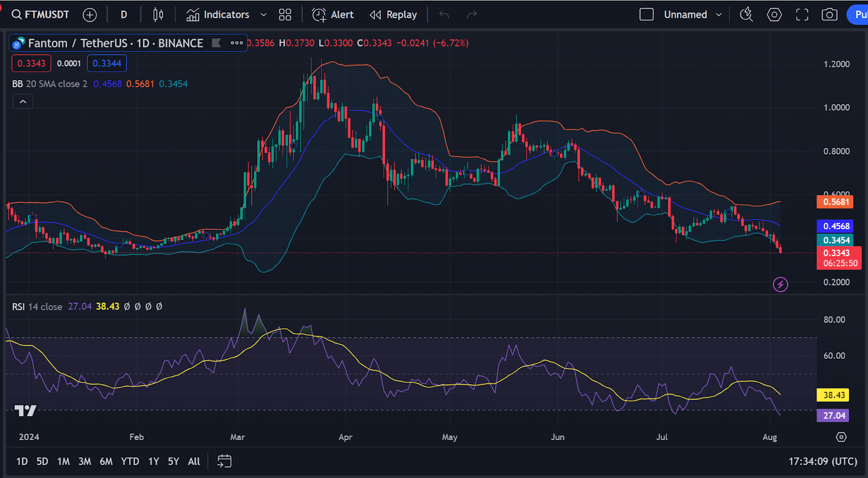
Task: Create a new Alert
Action: click(333, 15)
